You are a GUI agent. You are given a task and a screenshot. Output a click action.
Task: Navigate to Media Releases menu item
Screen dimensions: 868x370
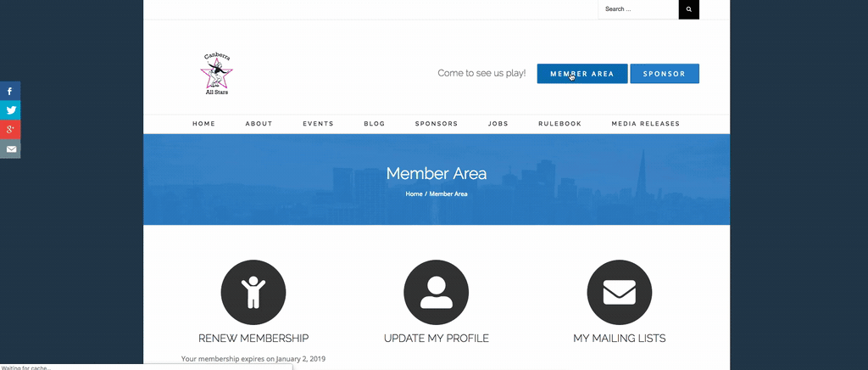point(645,124)
